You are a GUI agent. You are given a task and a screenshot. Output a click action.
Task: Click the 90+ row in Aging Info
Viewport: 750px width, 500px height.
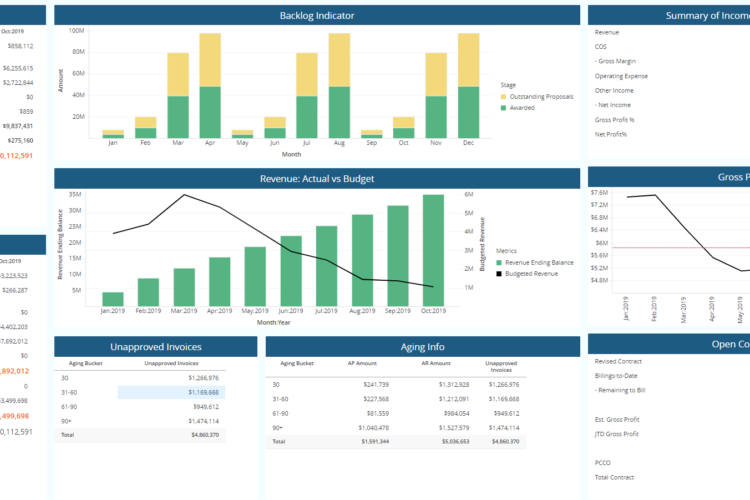[396, 428]
